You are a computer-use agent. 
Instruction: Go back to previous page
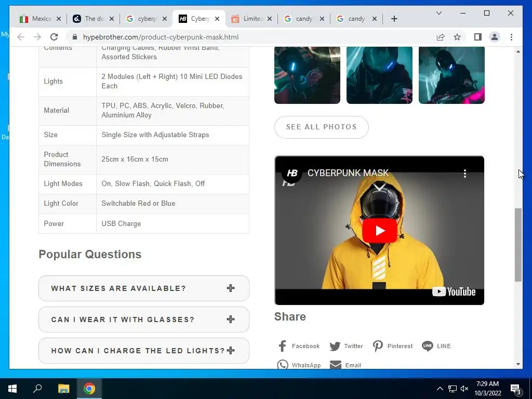click(x=21, y=37)
